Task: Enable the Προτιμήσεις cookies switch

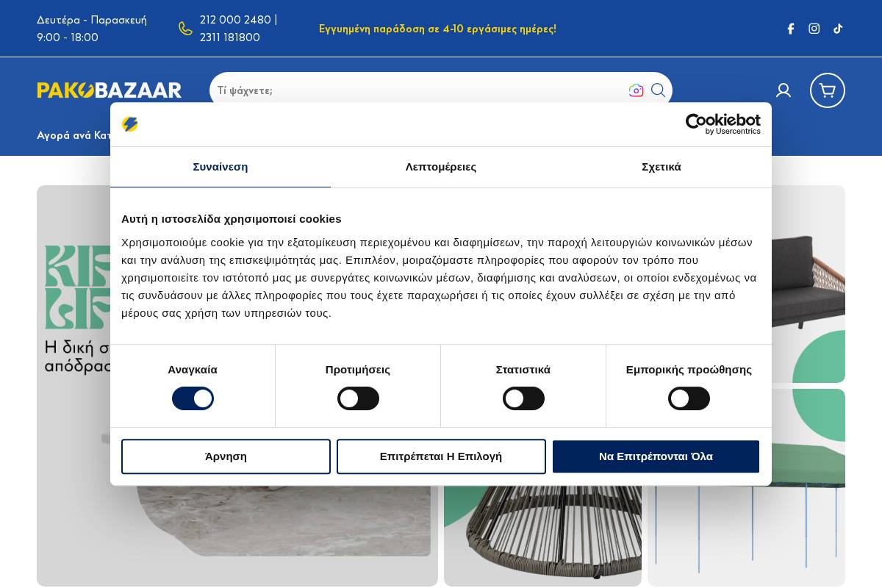Action: [x=358, y=398]
